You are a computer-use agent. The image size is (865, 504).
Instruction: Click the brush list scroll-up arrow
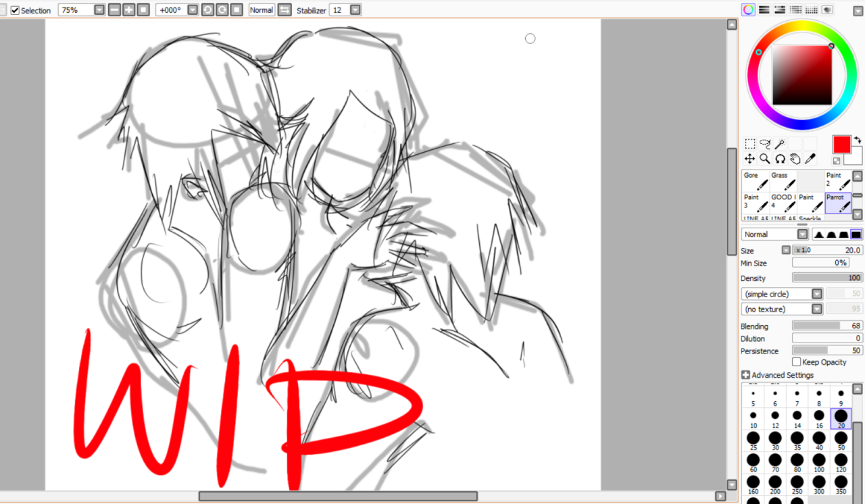click(858, 176)
